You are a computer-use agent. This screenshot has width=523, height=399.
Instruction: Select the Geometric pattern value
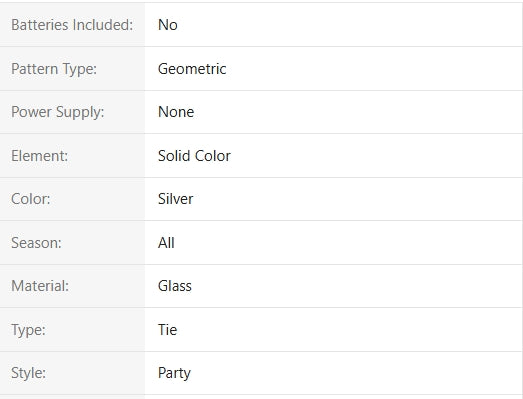(x=192, y=69)
